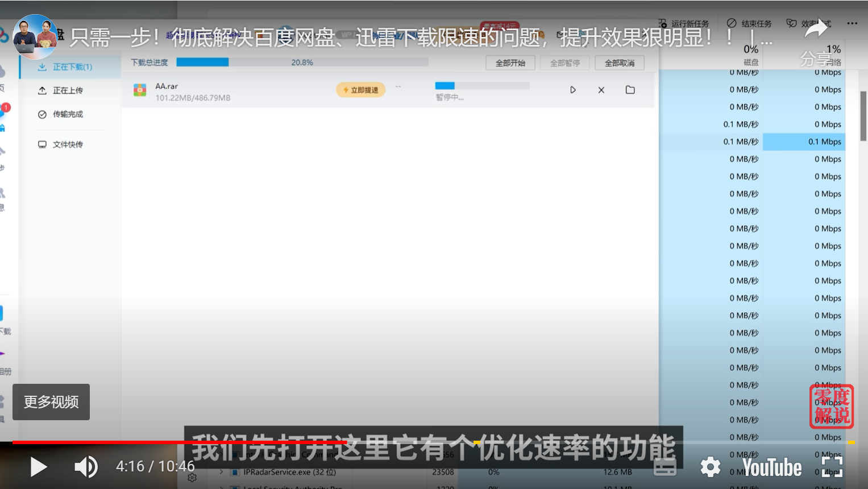Switch to the 正在上传 tab
The height and width of the screenshot is (489, 868).
(x=68, y=90)
